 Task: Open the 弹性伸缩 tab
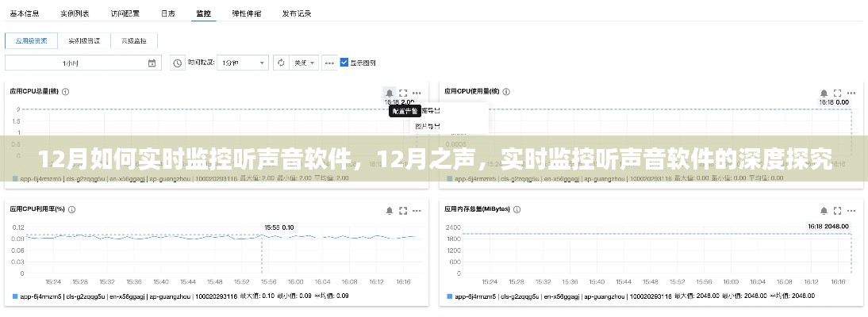pyautogui.click(x=244, y=13)
